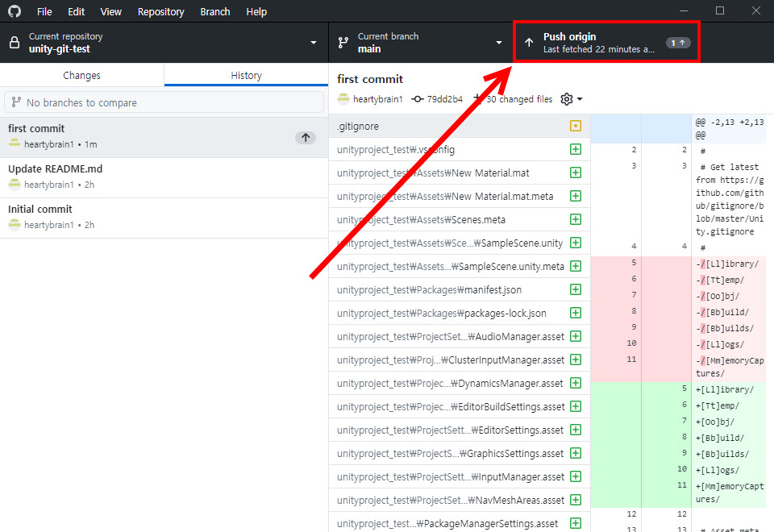This screenshot has height=532, width=774.
Task: Open the Branch menu
Action: coord(215,11)
